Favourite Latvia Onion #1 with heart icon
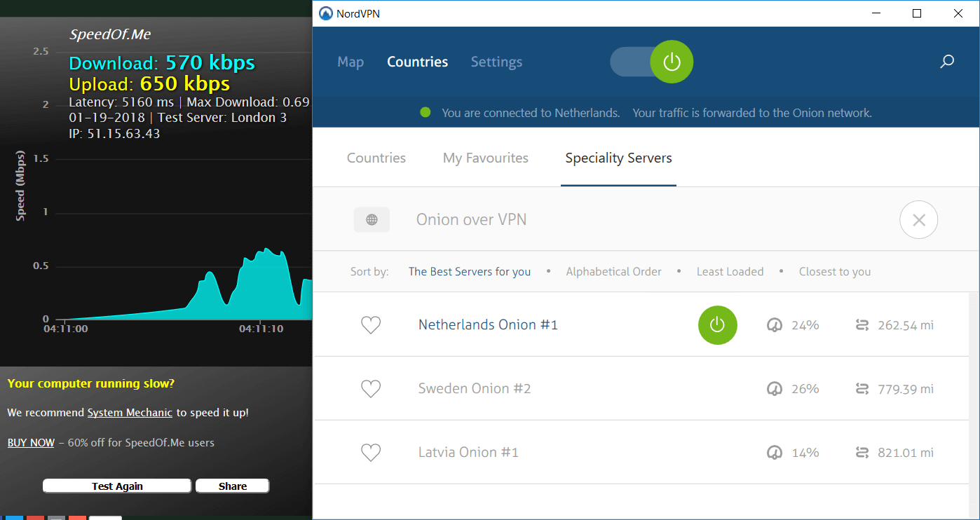This screenshot has height=520, width=980. 371,453
